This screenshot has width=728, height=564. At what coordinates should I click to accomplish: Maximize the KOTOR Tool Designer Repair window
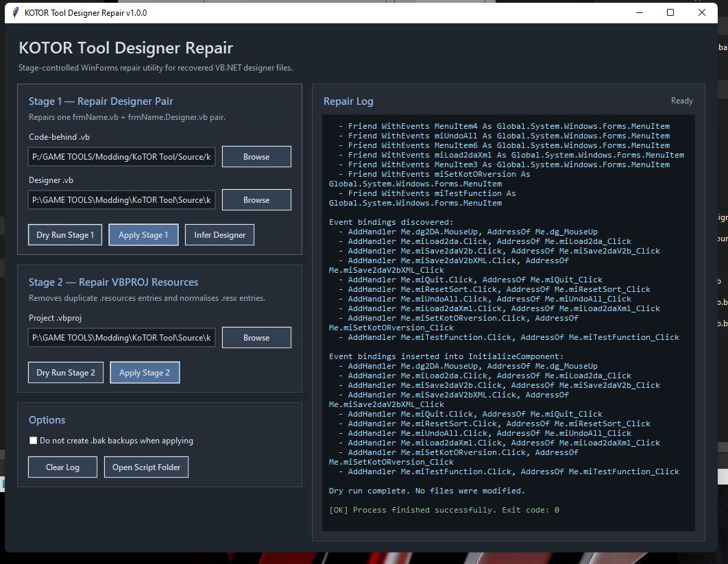point(670,12)
